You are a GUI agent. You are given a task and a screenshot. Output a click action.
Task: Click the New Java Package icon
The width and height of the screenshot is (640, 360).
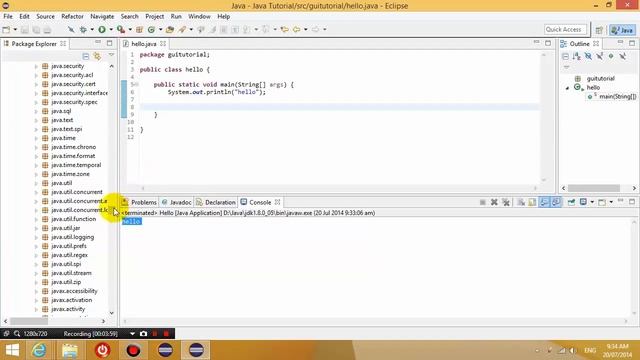(x=139, y=29)
